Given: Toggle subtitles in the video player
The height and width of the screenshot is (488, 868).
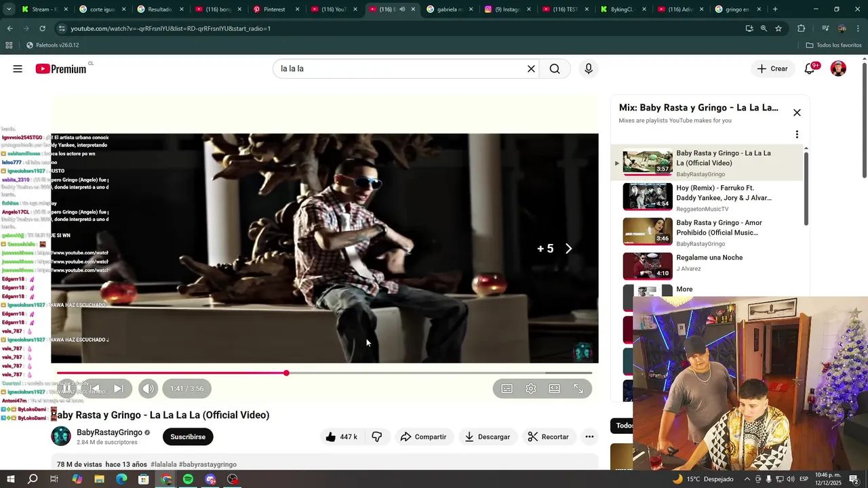Looking at the screenshot, I should point(507,388).
